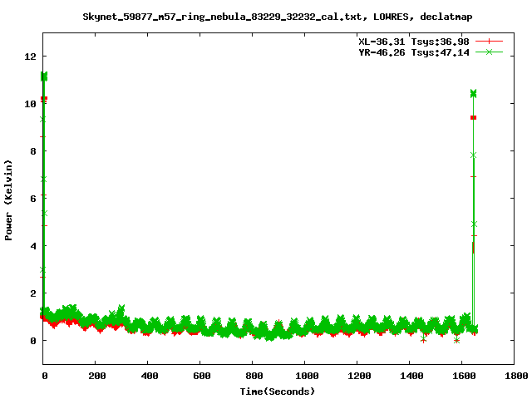Click the green spike peak at time zero
Screen dimensions: 532x399
pyautogui.click(x=44, y=76)
